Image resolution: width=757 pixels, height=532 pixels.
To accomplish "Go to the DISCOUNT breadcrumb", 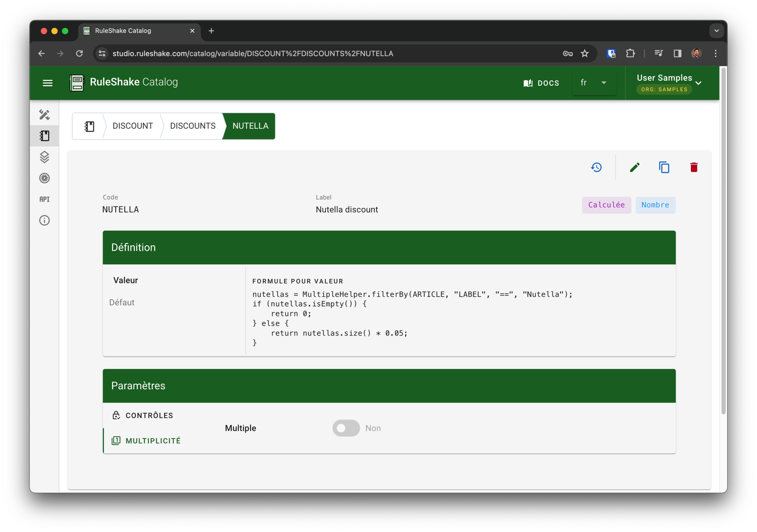I will pos(133,126).
